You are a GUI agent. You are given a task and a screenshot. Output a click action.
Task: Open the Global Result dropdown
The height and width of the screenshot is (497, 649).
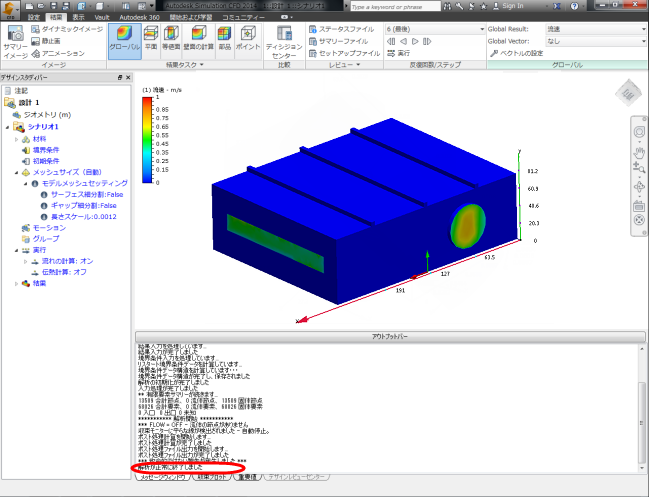tap(596, 29)
